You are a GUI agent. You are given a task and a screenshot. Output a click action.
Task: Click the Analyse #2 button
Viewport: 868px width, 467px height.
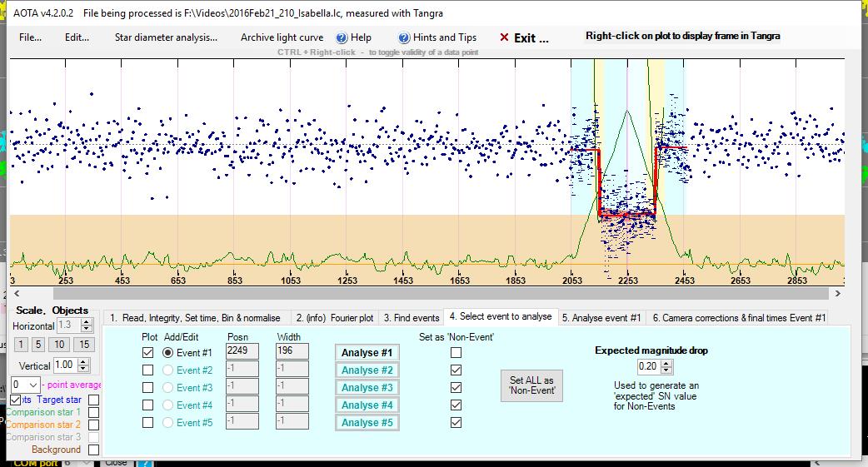(367, 370)
